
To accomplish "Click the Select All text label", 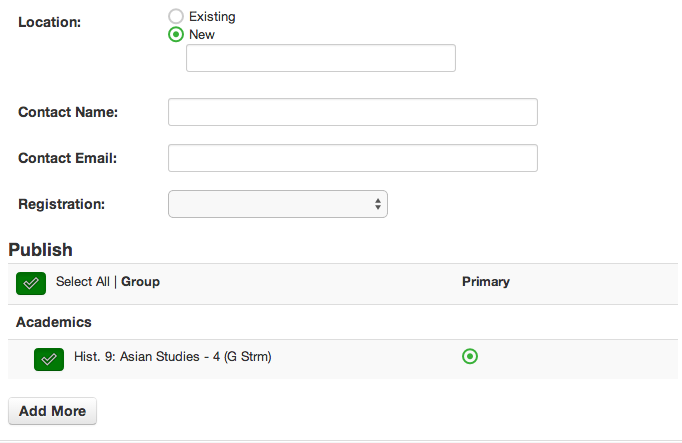I will pyautogui.click(x=83, y=282).
